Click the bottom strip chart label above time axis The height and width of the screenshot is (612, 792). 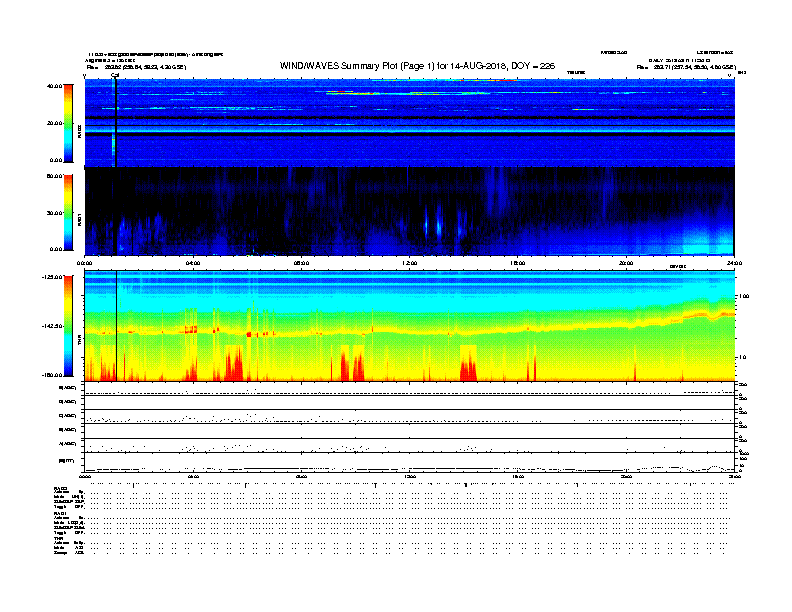coord(67,461)
